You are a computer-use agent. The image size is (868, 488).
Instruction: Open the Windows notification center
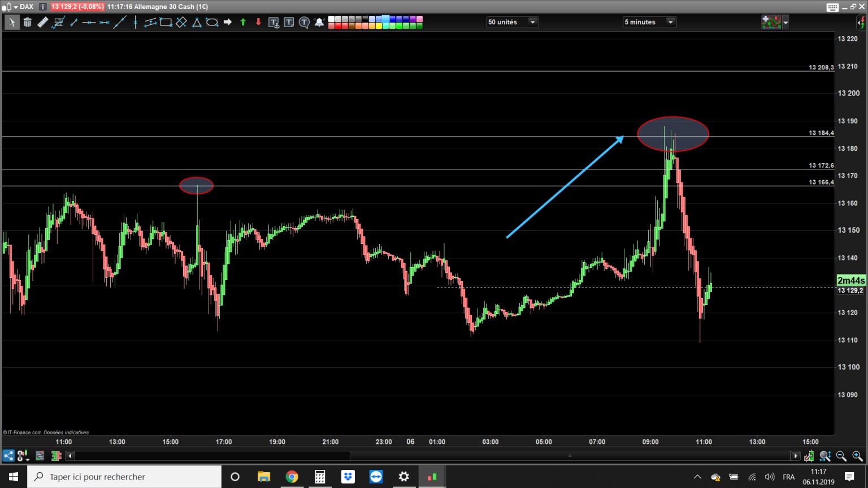pos(849,477)
